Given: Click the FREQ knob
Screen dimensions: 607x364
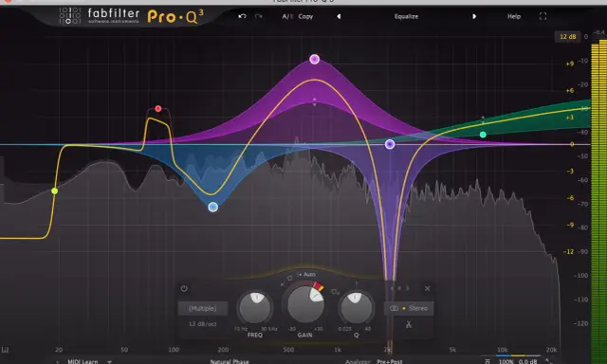Looking at the screenshot, I should click(255, 308).
